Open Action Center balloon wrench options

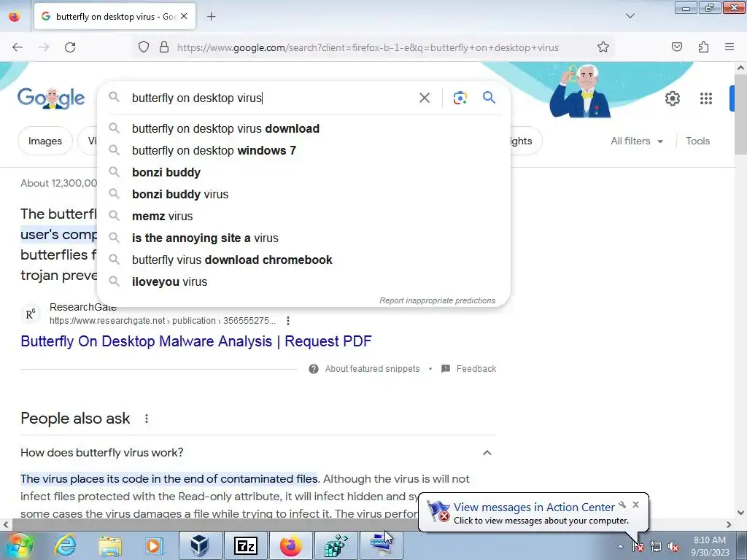coord(622,505)
